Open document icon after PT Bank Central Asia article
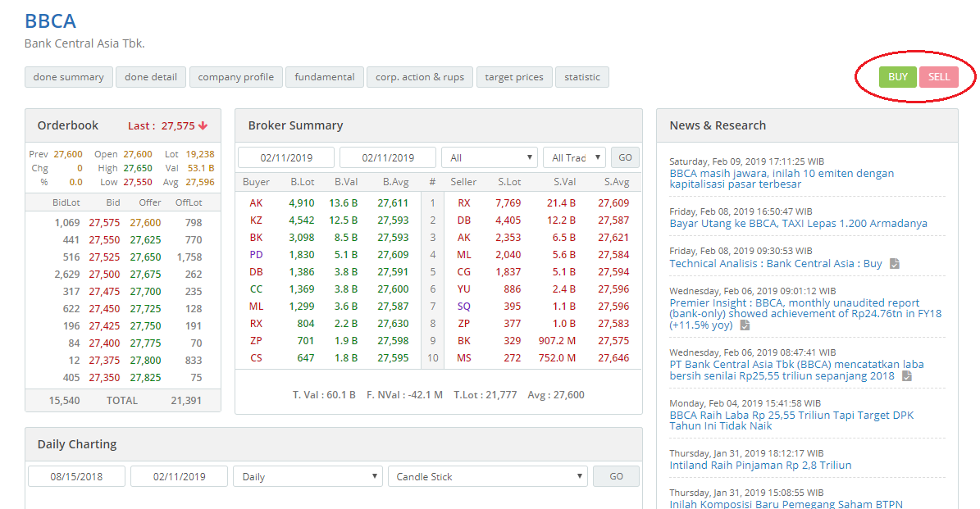The height and width of the screenshot is (509, 980). (x=907, y=376)
